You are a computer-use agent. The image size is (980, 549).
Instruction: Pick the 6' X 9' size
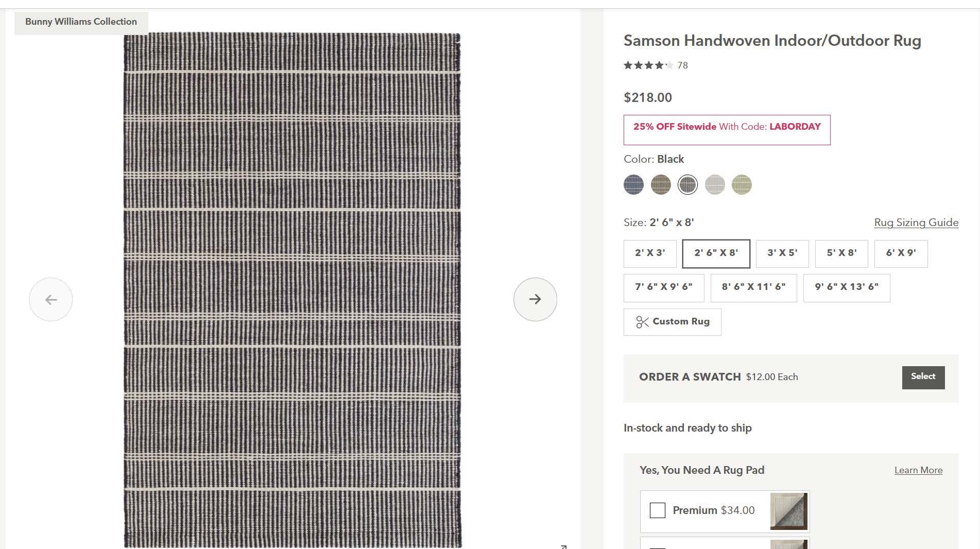[x=901, y=253]
